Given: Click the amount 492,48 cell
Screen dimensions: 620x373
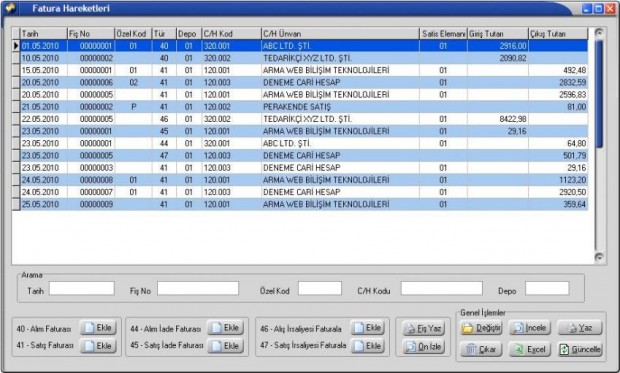Looking at the screenshot, I should tap(558, 70).
